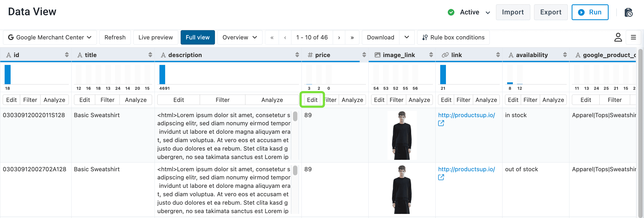
Task: Filter the availability column
Action: (x=530, y=100)
